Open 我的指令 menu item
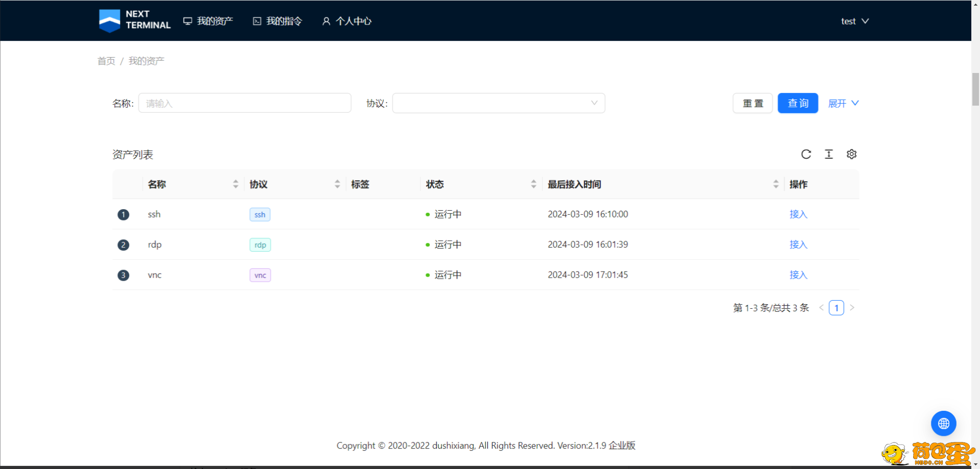Image resolution: width=980 pixels, height=469 pixels. coord(278,21)
